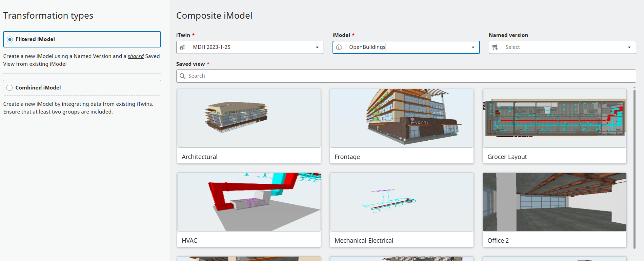Click the Combined iModel label text
This screenshot has height=261, width=644.
38,88
